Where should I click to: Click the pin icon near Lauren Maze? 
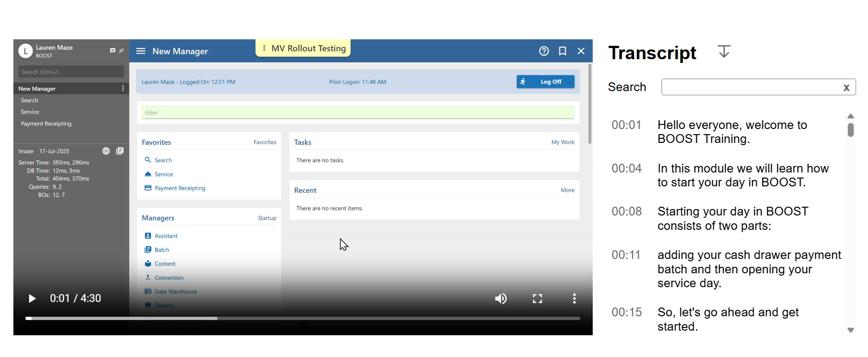tap(121, 51)
